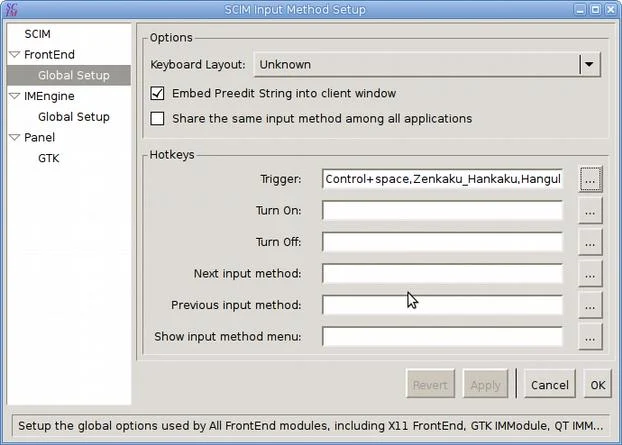Open key selection for Show input method menu
The width and height of the screenshot is (622, 445).
[590, 337]
